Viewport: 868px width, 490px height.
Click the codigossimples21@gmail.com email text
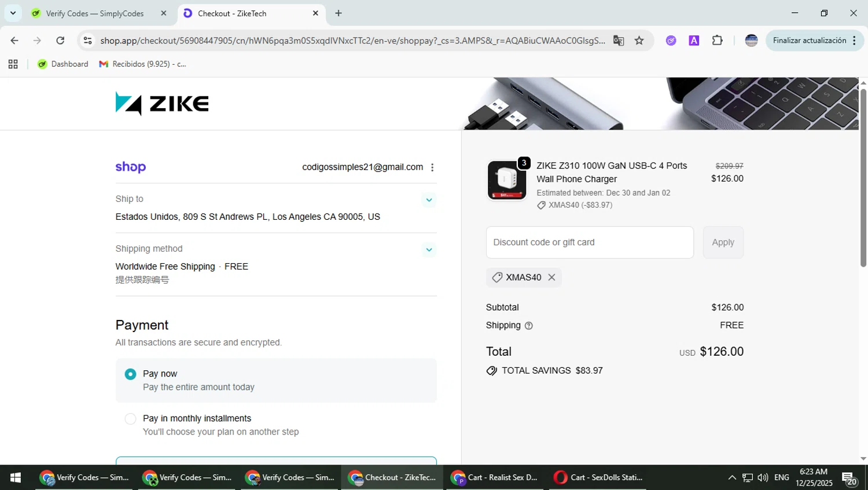pos(362,167)
